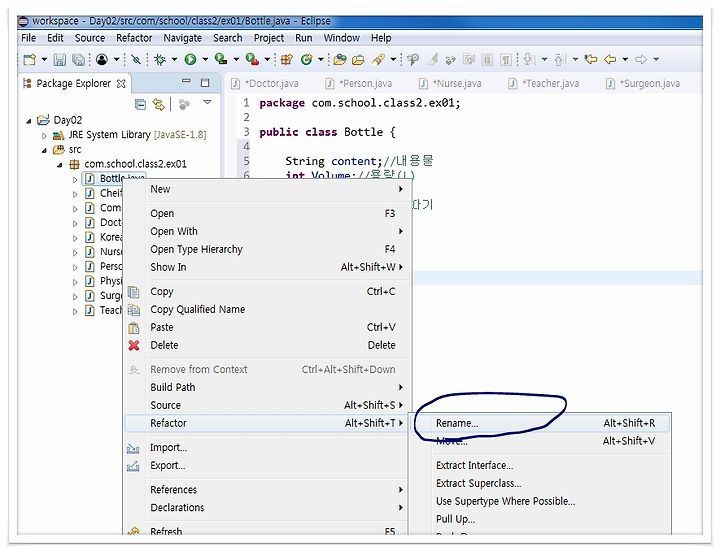The height and width of the screenshot is (551, 720).
Task: Click the Paste clipboard icon in menu
Action: point(134,328)
